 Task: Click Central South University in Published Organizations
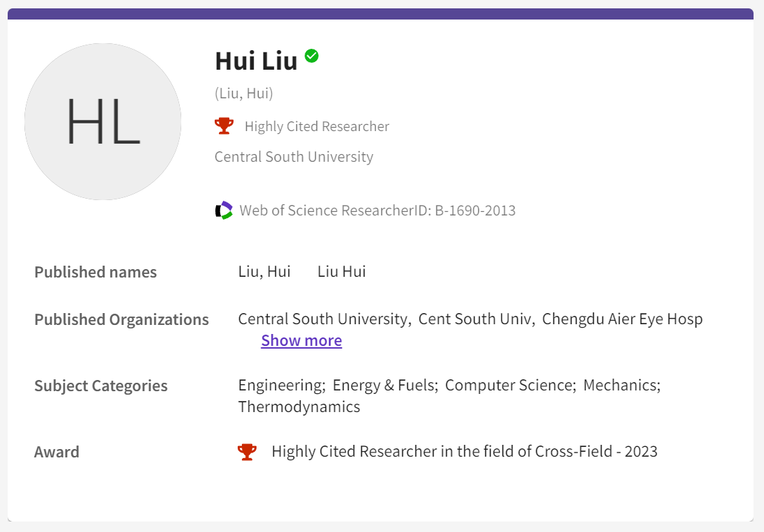click(322, 319)
